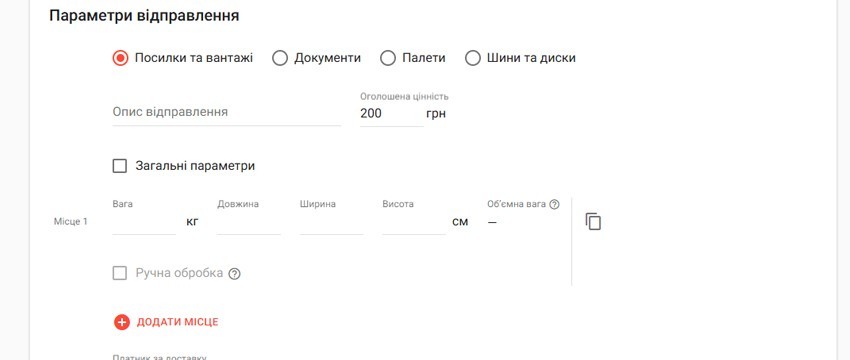Pick the Шини та диски option
This screenshot has height=360, width=850.
473,58
